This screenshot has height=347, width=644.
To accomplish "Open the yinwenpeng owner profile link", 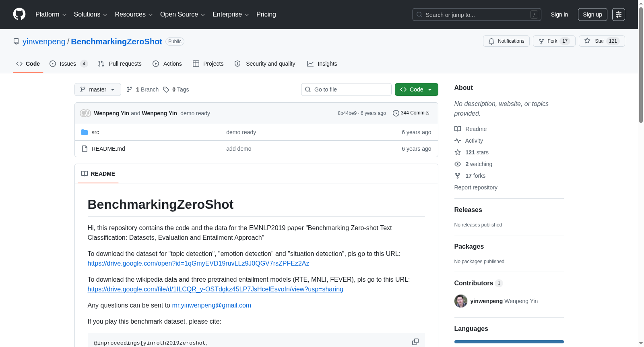I will coord(44,42).
